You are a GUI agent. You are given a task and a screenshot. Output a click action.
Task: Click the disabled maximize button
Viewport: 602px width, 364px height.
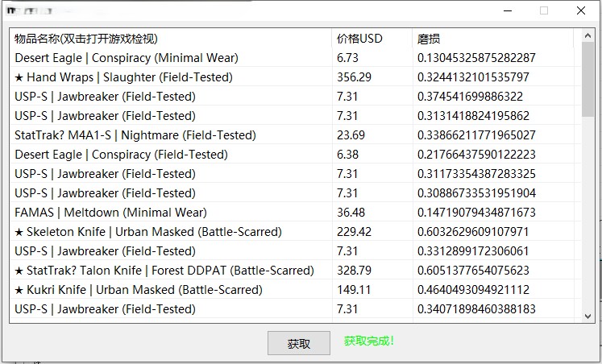point(544,10)
